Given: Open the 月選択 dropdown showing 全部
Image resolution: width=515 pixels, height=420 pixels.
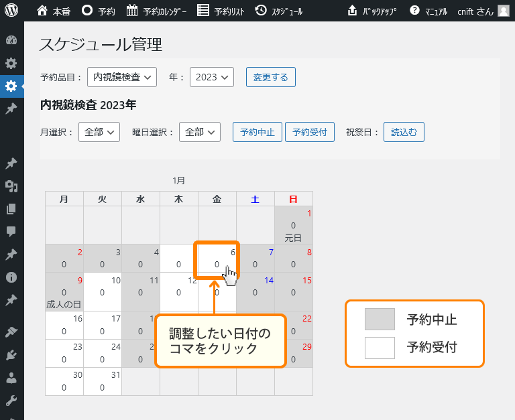Looking at the screenshot, I should [99, 132].
